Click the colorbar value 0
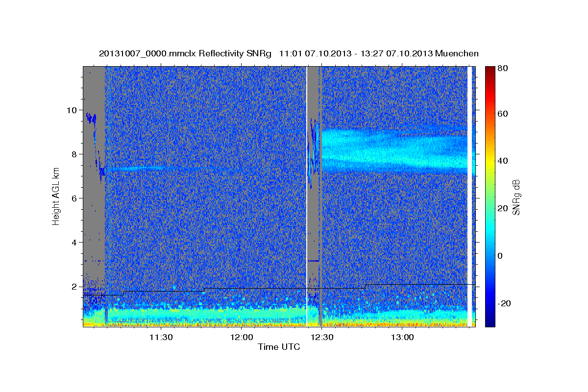This screenshot has height=392, width=588. (501, 256)
